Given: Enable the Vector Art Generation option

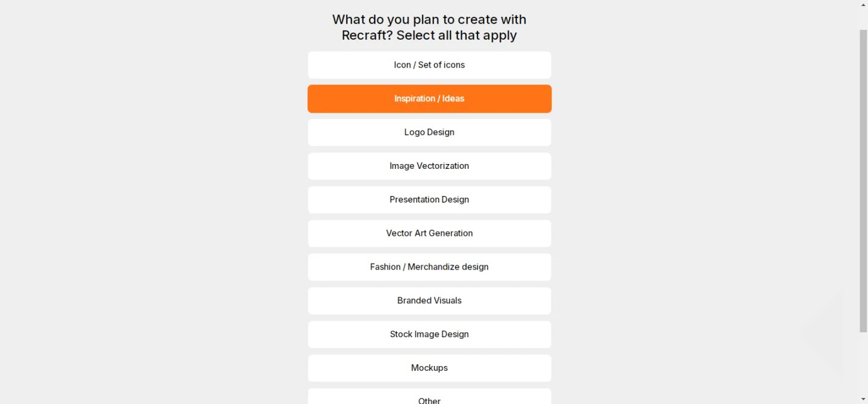Looking at the screenshot, I should pyautogui.click(x=429, y=233).
